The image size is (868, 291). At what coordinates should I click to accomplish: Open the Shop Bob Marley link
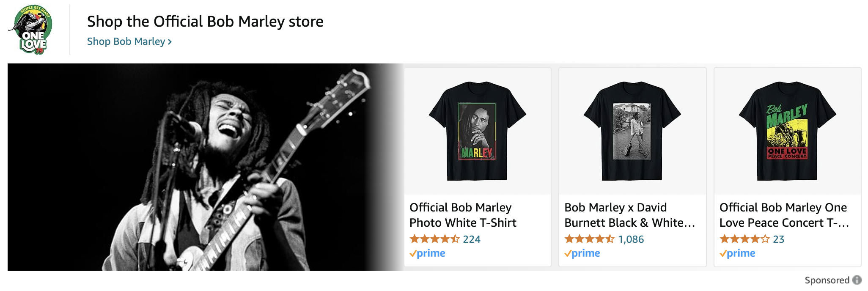126,41
